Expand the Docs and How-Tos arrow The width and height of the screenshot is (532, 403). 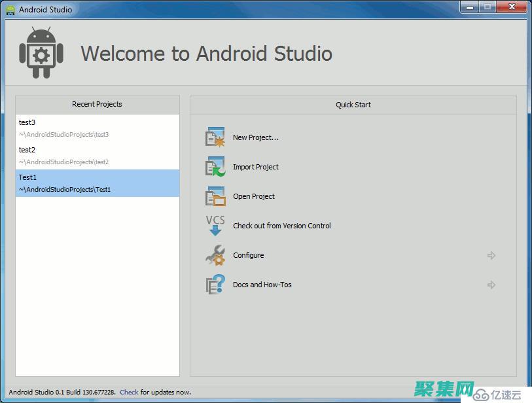pos(491,285)
